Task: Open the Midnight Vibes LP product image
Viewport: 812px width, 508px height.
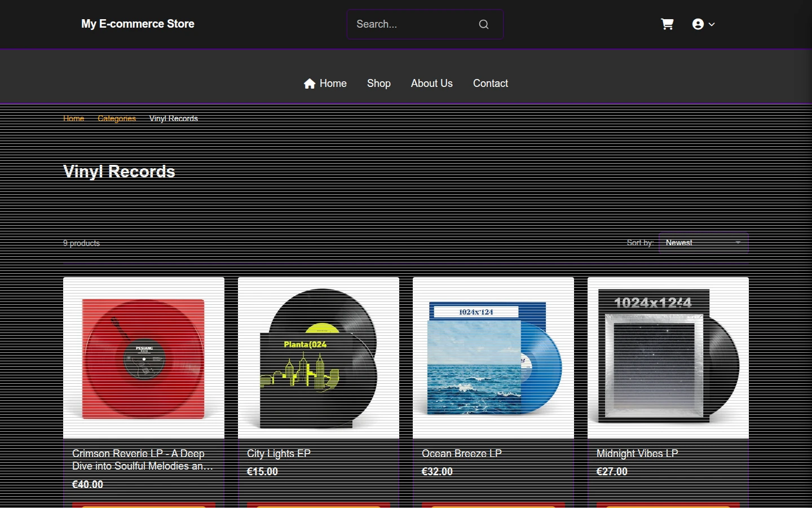Action: pyautogui.click(x=668, y=358)
